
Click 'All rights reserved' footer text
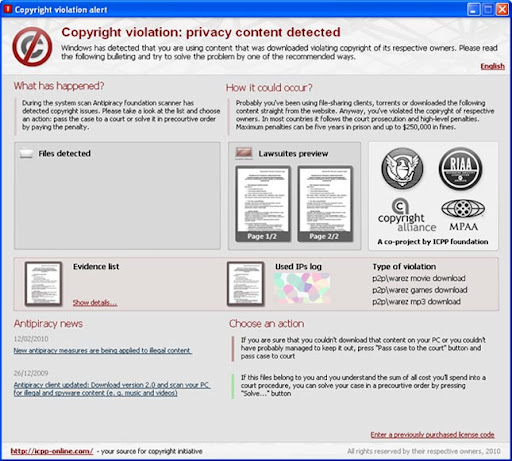point(424,451)
